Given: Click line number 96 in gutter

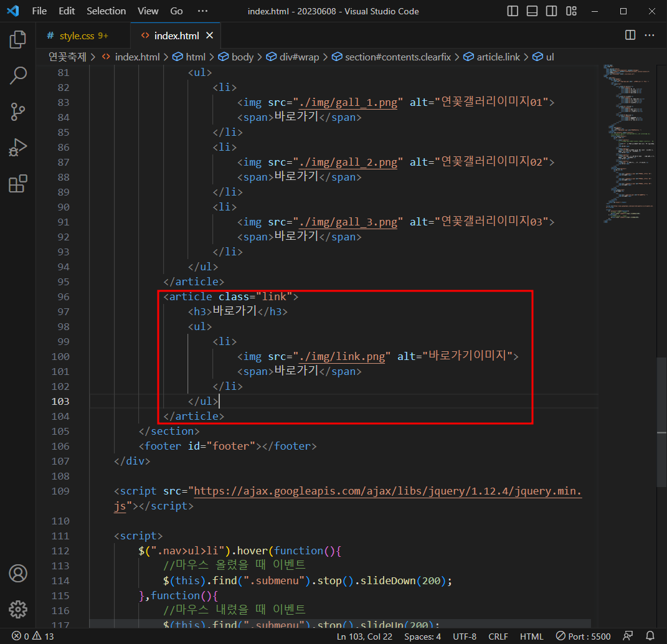Looking at the screenshot, I should [x=64, y=297].
